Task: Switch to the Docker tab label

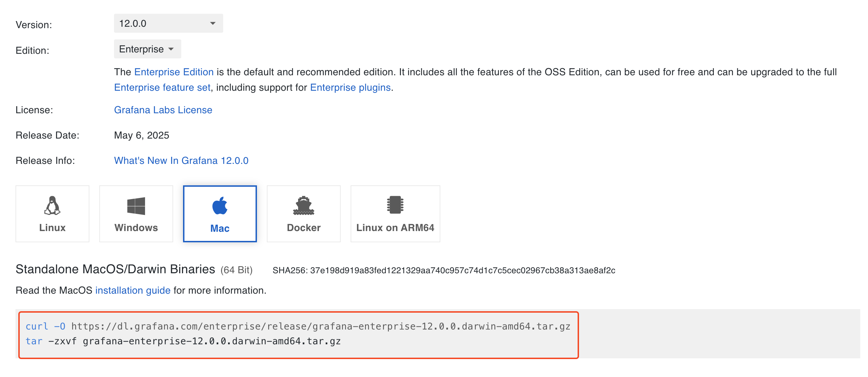Action: coord(304,228)
